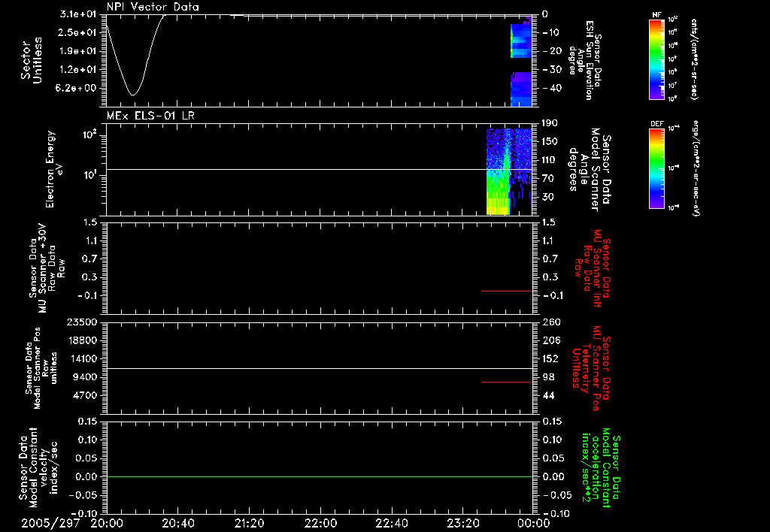Click the 2.5e+01 sector tick label
The height and width of the screenshot is (532, 770).
pos(77,32)
